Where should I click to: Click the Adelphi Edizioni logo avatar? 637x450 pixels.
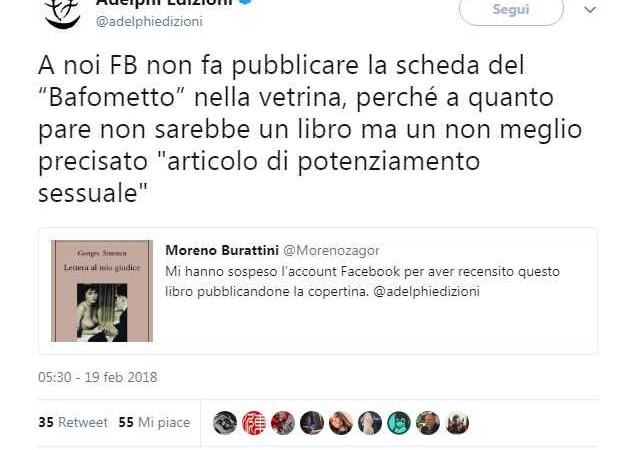click(62, 13)
